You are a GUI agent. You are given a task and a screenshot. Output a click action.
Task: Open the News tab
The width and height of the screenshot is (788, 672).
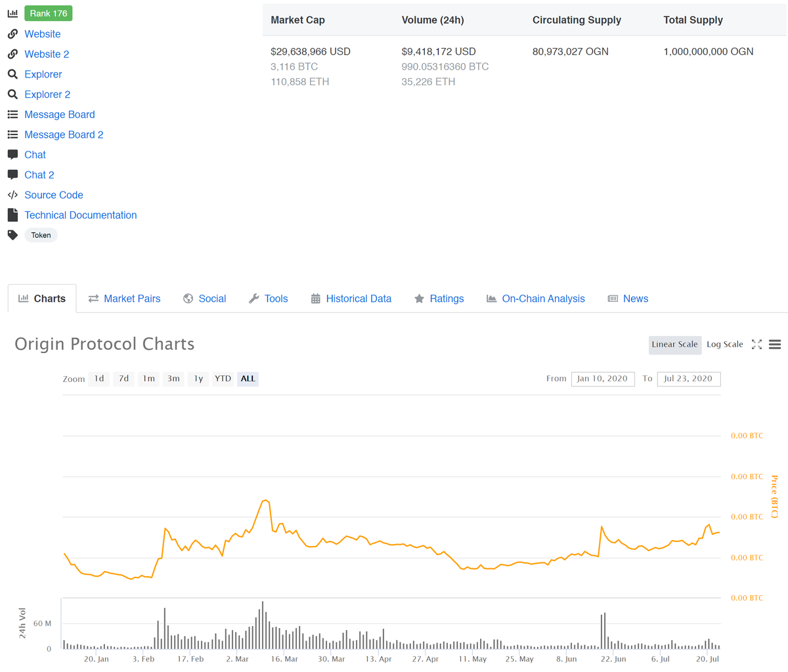[x=628, y=299]
